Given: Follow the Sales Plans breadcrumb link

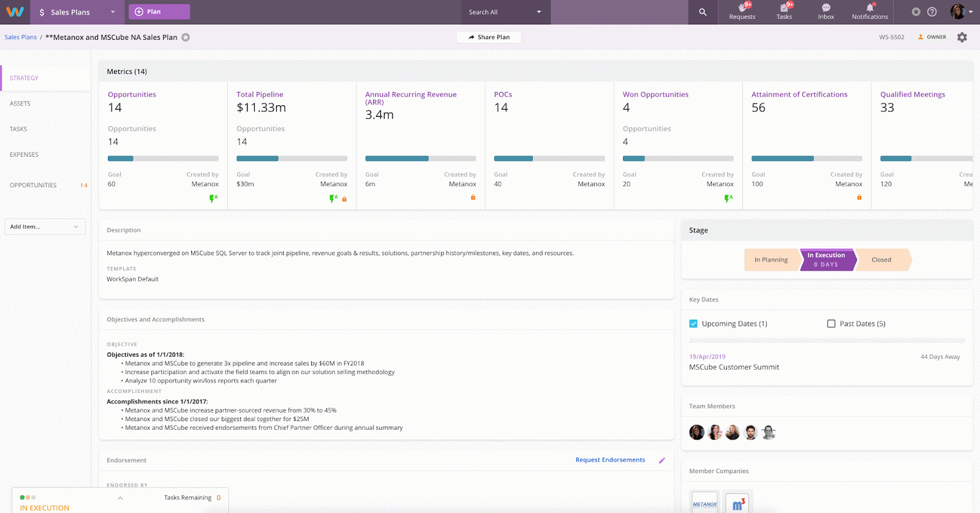Looking at the screenshot, I should (21, 37).
